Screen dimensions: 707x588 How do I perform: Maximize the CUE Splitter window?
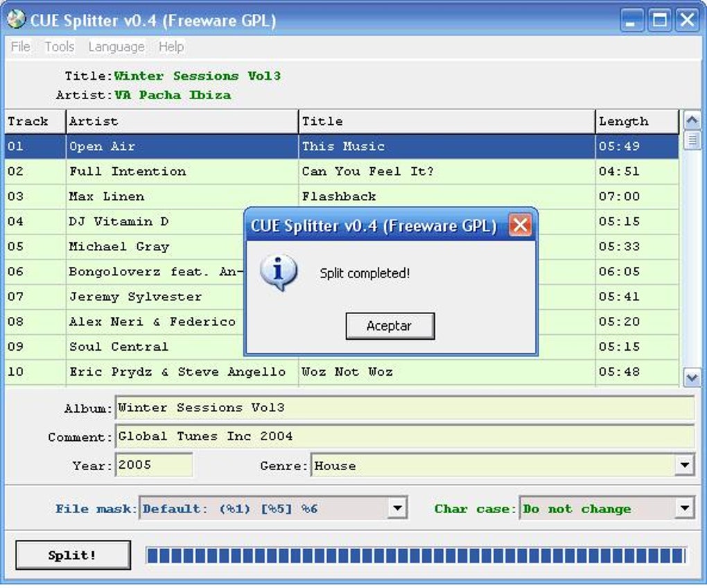coord(659,20)
